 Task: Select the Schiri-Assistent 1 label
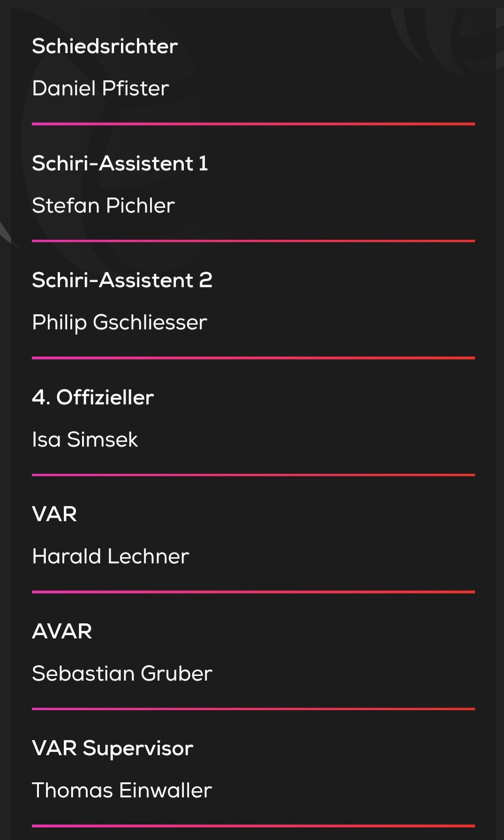(x=120, y=163)
